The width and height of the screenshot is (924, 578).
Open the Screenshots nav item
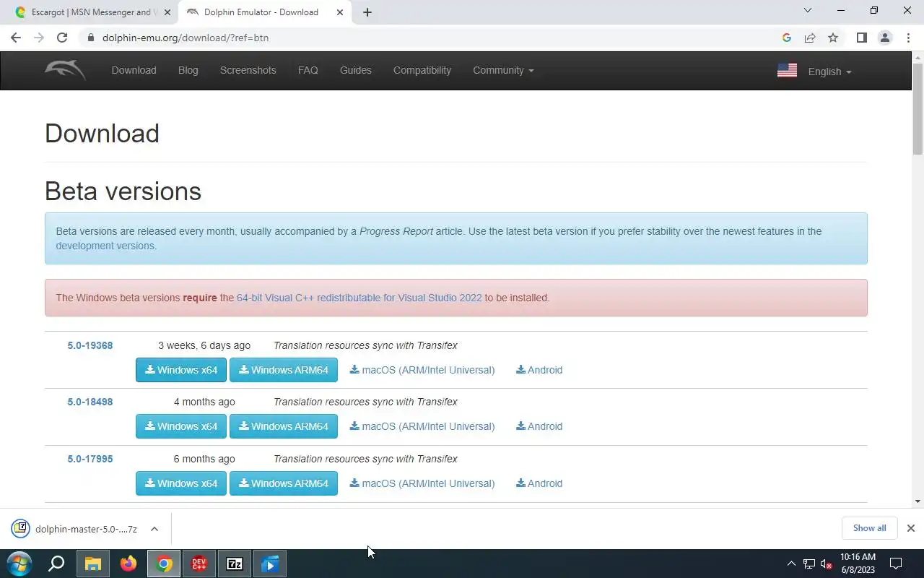[248, 70]
